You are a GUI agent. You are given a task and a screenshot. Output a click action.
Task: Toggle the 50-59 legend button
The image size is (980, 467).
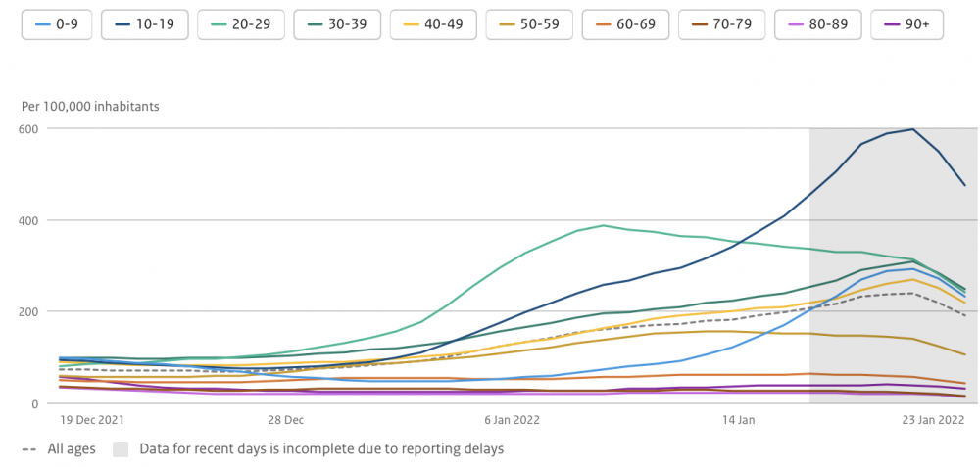pyautogui.click(x=530, y=24)
